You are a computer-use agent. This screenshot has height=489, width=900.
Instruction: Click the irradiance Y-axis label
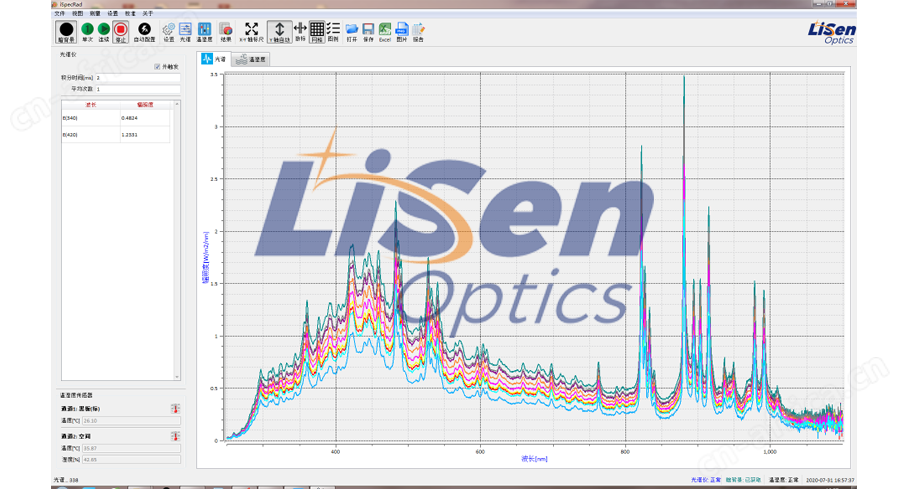click(x=205, y=257)
